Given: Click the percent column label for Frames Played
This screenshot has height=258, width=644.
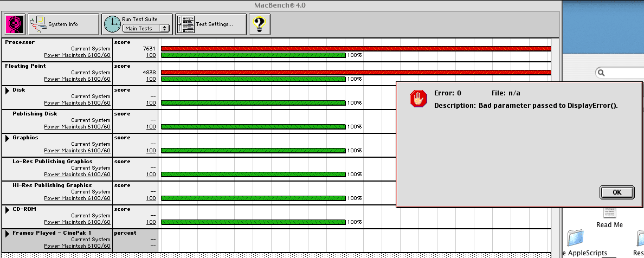Looking at the screenshot, I should [125, 233].
